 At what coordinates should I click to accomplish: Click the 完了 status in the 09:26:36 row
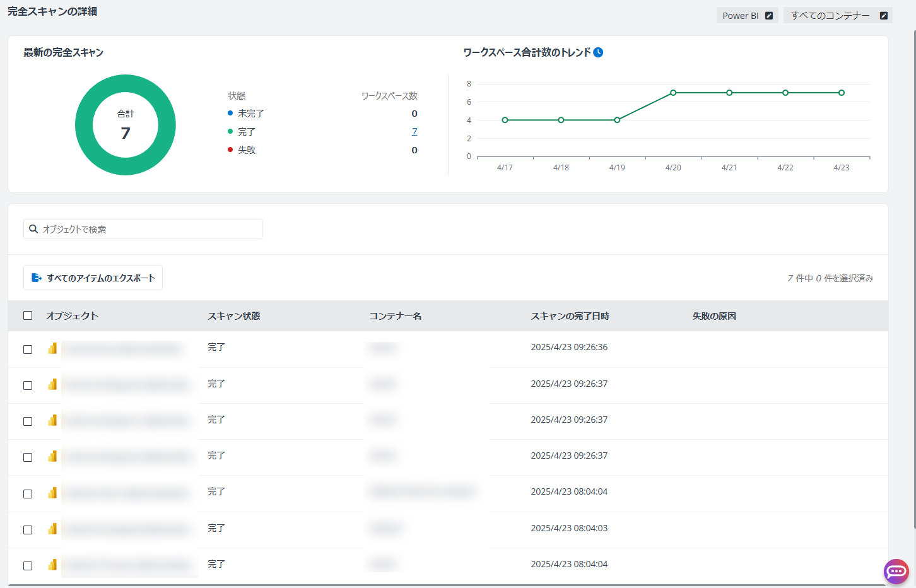tap(216, 347)
